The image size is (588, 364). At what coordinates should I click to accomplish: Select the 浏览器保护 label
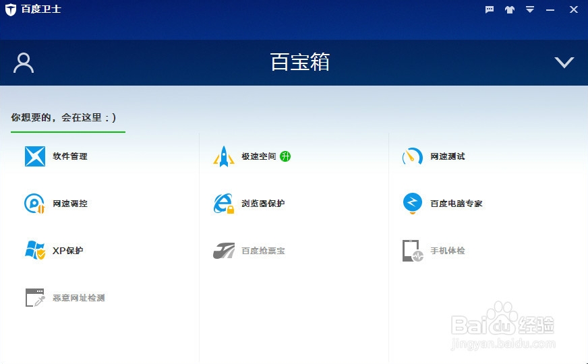[263, 204]
